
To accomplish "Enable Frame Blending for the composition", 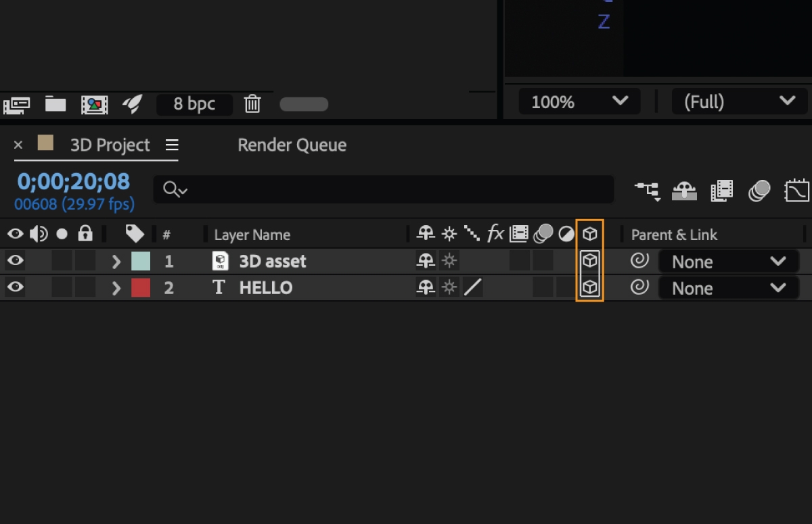I will tap(722, 191).
